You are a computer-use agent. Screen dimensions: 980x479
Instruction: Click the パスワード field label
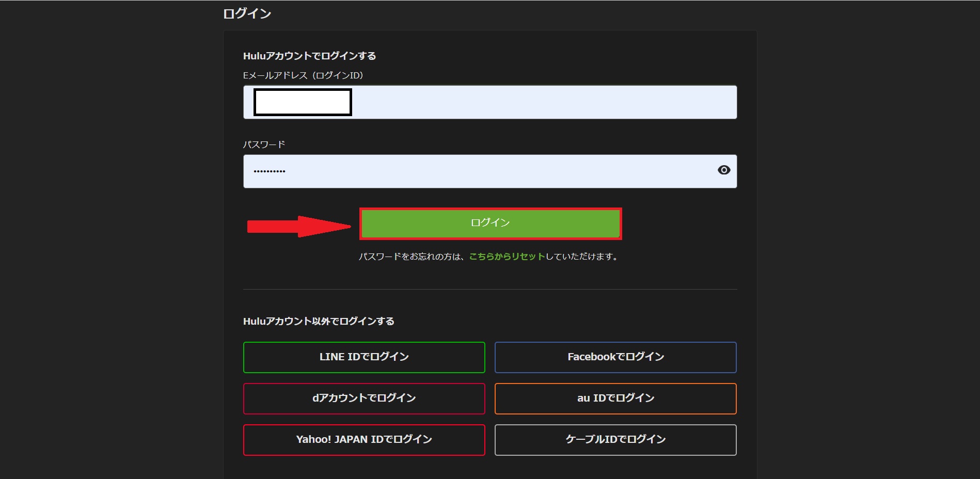pos(264,145)
